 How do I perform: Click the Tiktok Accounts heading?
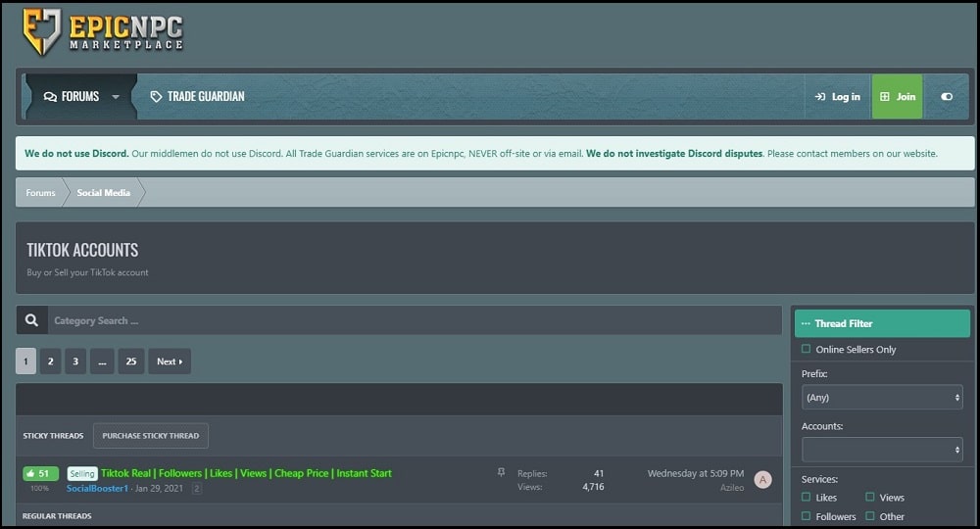[x=82, y=250]
